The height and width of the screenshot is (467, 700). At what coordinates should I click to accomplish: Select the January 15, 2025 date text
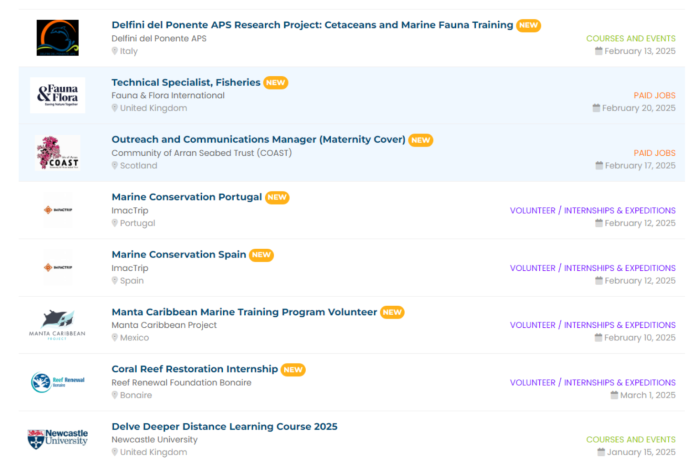coord(642,452)
